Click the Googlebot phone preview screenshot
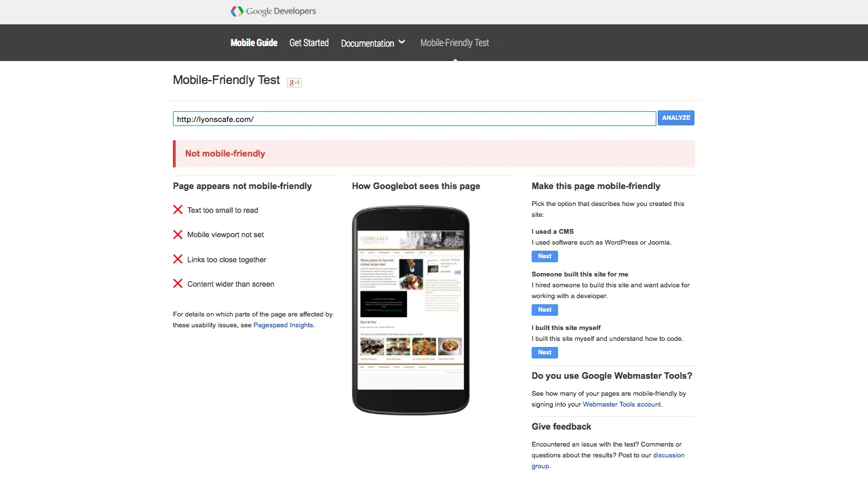Viewport: 868px width, 496px height. point(410,310)
